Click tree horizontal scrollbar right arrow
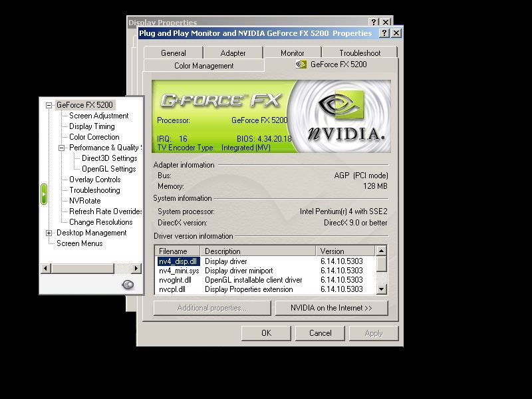 point(136,269)
